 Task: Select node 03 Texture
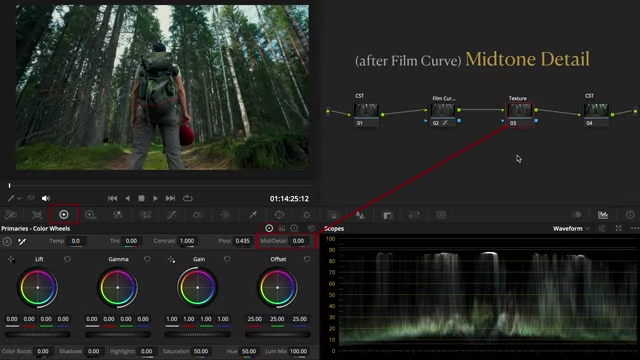pyautogui.click(x=520, y=115)
